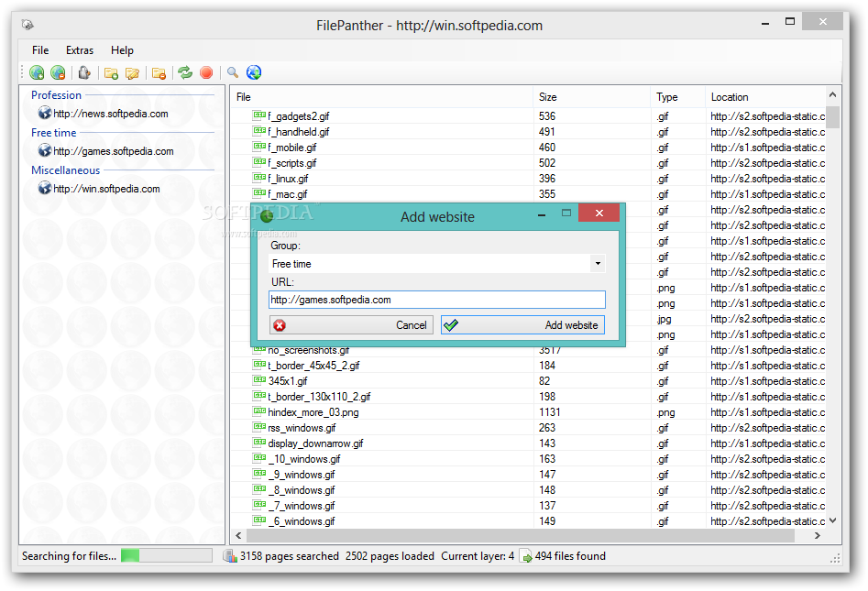Click the green checkmark on Add website button
The height and width of the screenshot is (591, 868).
coord(451,325)
